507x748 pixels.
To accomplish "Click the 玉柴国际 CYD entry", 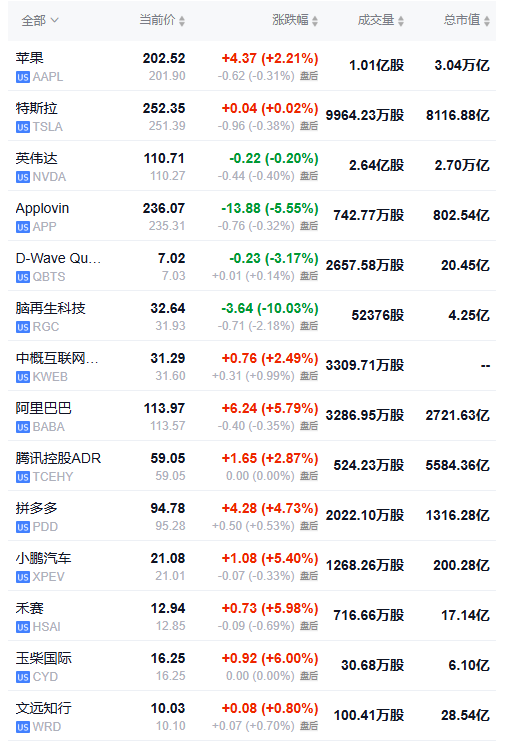I will coord(252,666).
